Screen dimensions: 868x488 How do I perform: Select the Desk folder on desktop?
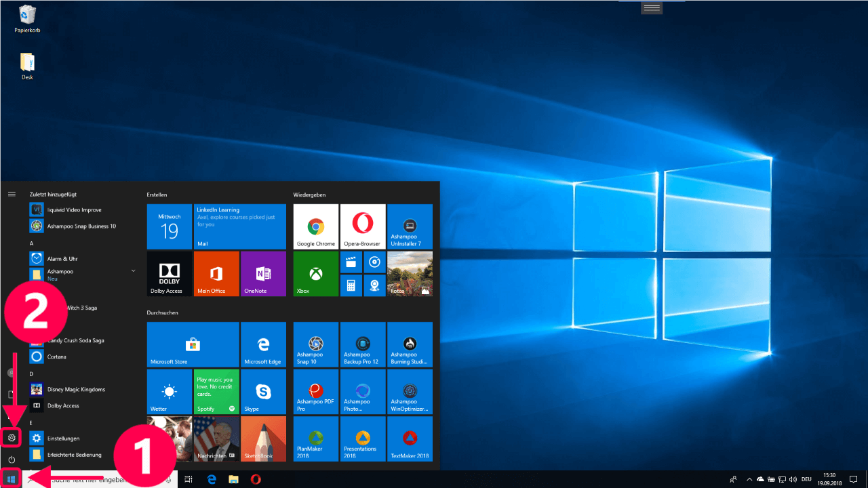click(27, 66)
